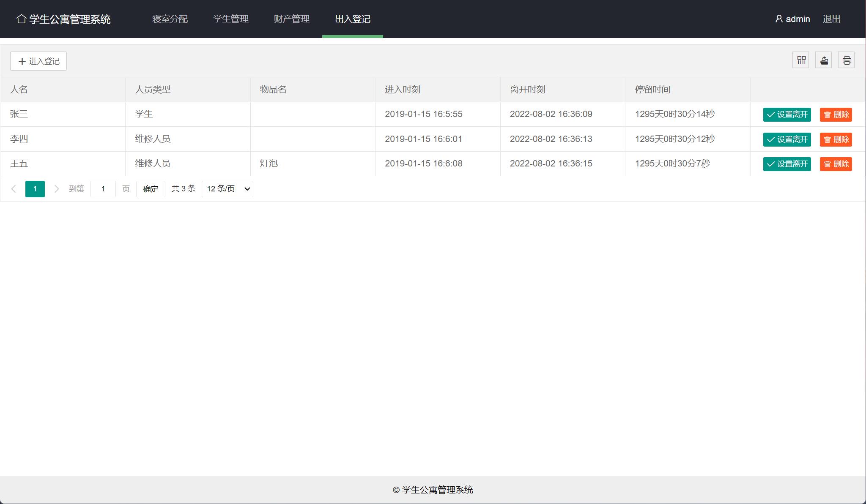Switch to the 寝室分配 tab
866x504 pixels.
pyautogui.click(x=170, y=19)
